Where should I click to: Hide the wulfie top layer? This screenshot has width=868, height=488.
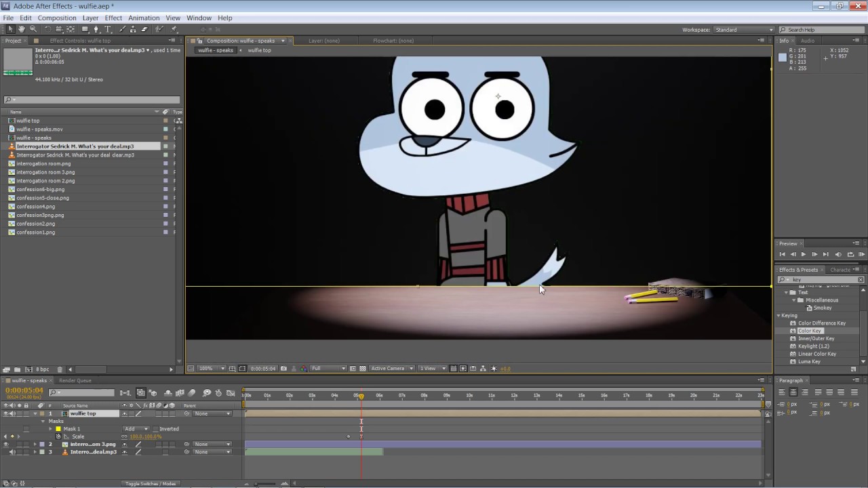[5, 413]
